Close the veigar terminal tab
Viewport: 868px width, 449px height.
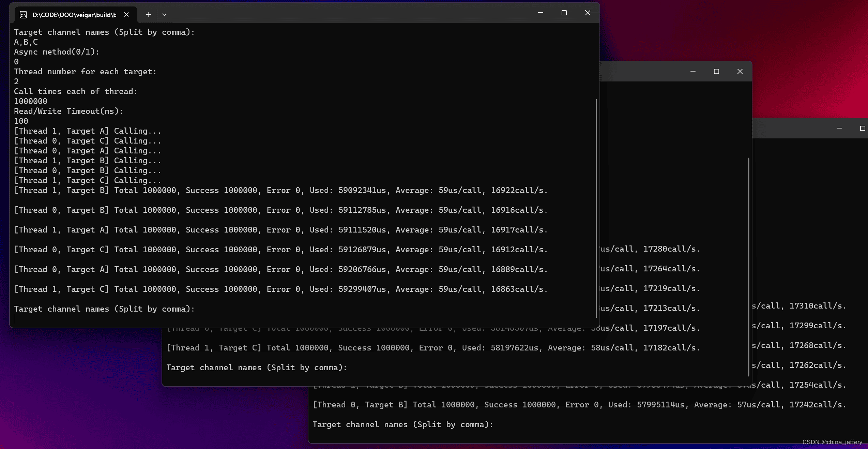pyautogui.click(x=126, y=15)
